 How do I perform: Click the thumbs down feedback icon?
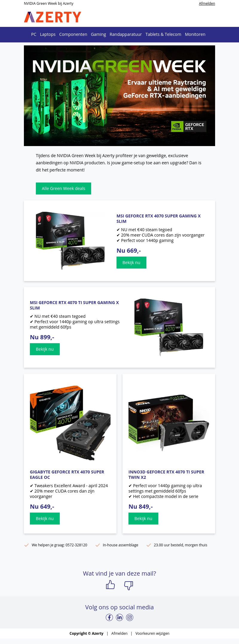[128, 585]
